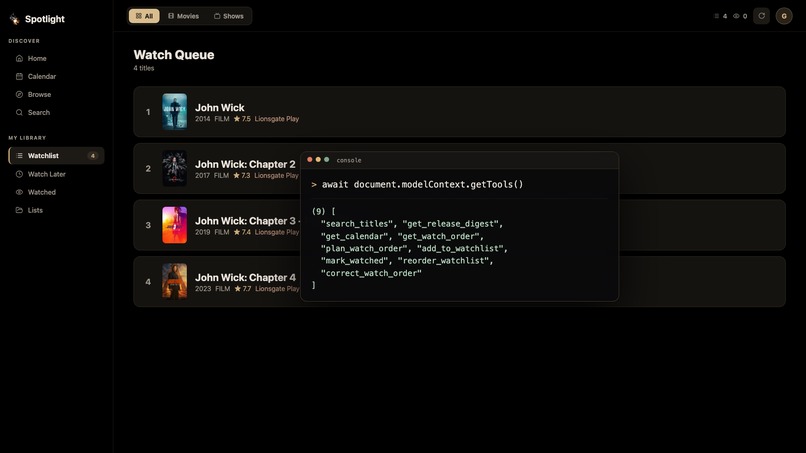Go to the Browse section
The height and width of the screenshot is (453, 806).
click(x=57, y=94)
